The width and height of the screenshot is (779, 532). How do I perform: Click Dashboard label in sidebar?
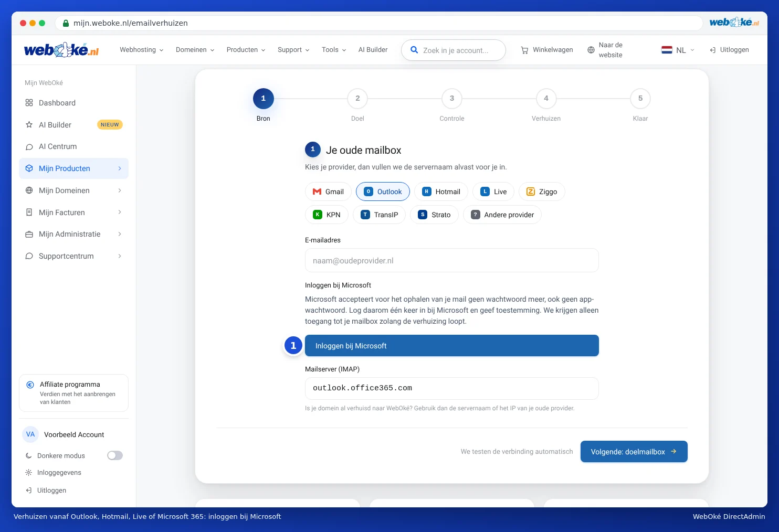[57, 103]
